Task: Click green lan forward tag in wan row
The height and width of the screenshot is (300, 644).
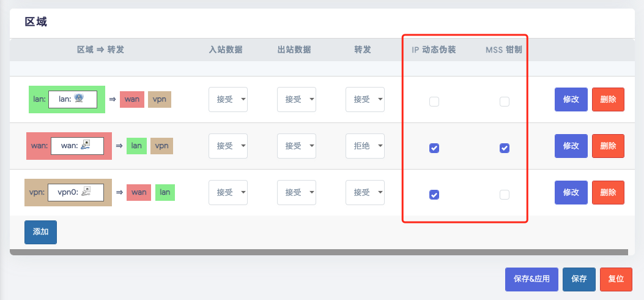Action: coord(136,146)
